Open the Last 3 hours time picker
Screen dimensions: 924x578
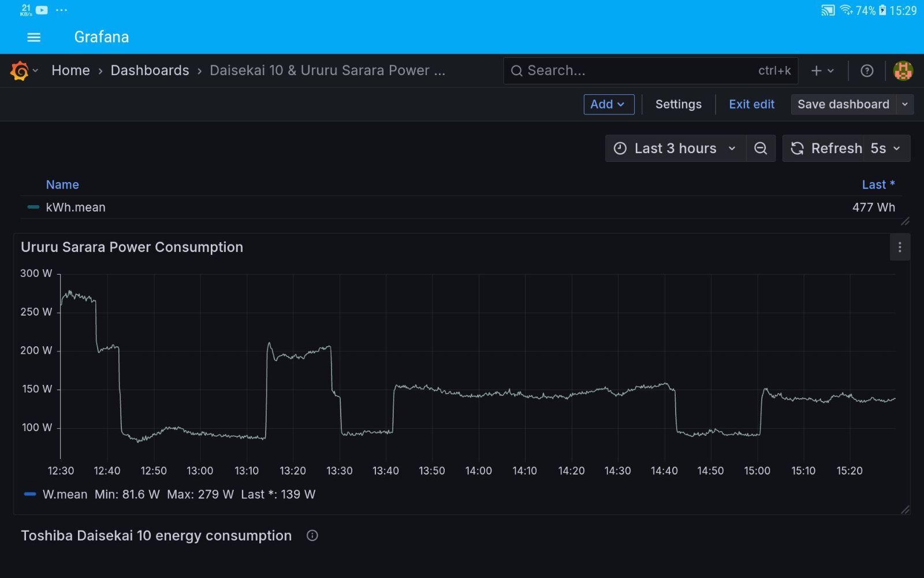[x=676, y=149]
